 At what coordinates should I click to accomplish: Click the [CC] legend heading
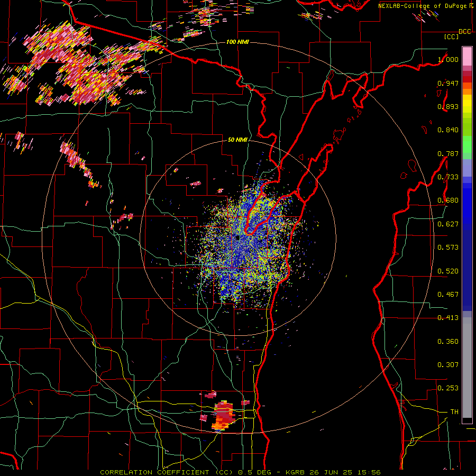(452, 36)
